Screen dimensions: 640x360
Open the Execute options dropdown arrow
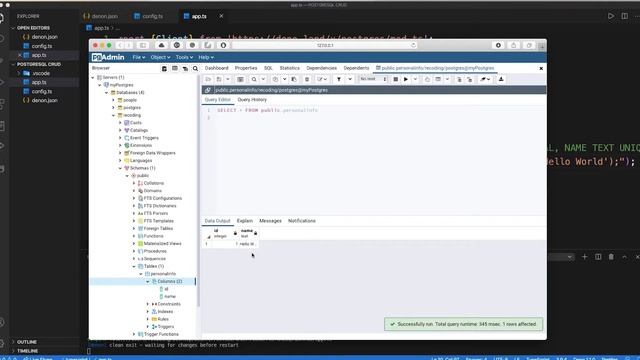[x=415, y=79]
